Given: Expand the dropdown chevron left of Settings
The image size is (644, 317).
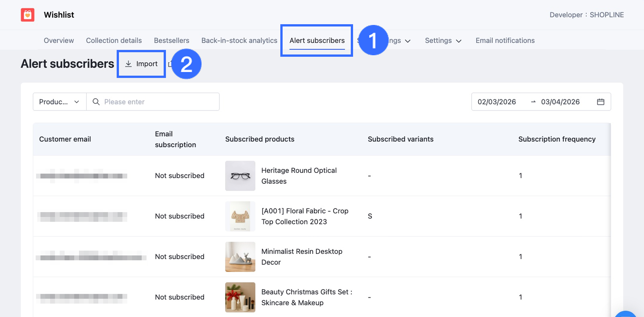Looking at the screenshot, I should tap(408, 41).
